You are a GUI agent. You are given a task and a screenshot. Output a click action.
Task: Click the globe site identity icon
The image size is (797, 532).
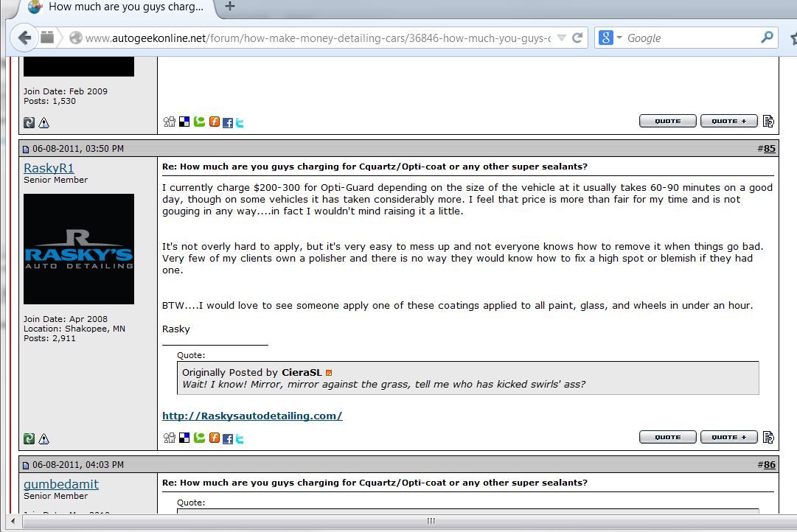point(76,38)
